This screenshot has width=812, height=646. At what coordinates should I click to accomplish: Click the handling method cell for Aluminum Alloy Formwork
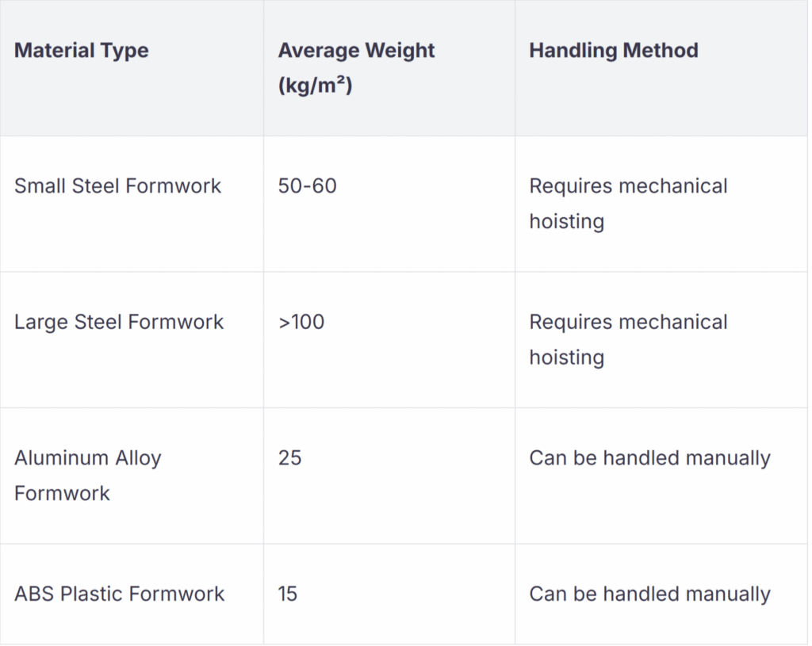[649, 458]
